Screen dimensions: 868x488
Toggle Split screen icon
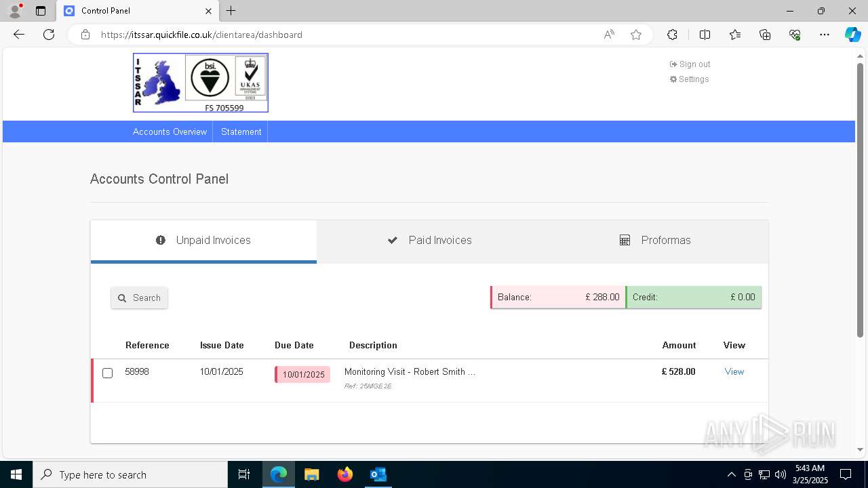click(705, 35)
